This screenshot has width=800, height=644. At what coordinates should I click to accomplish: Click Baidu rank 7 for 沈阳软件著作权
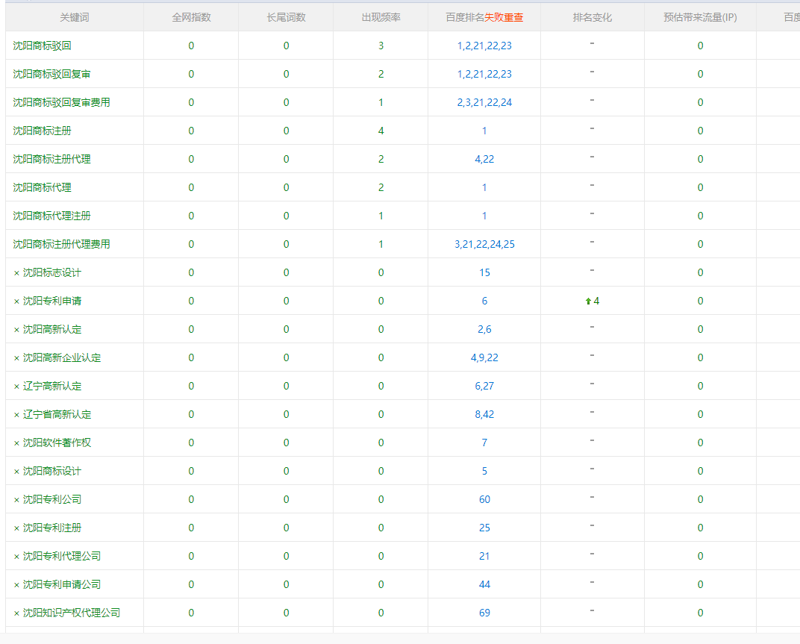[x=484, y=442]
